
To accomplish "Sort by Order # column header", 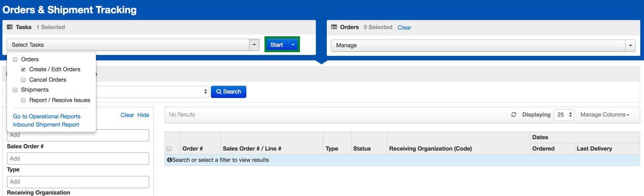I will [x=193, y=149].
